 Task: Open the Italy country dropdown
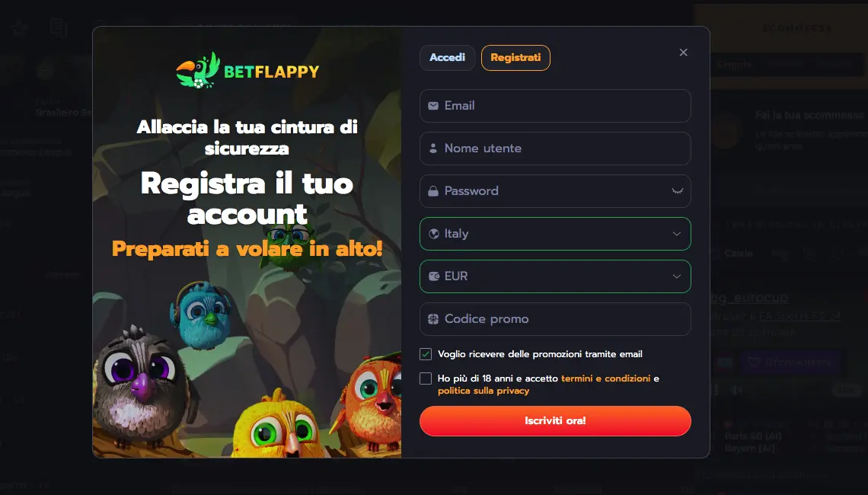pyautogui.click(x=555, y=234)
